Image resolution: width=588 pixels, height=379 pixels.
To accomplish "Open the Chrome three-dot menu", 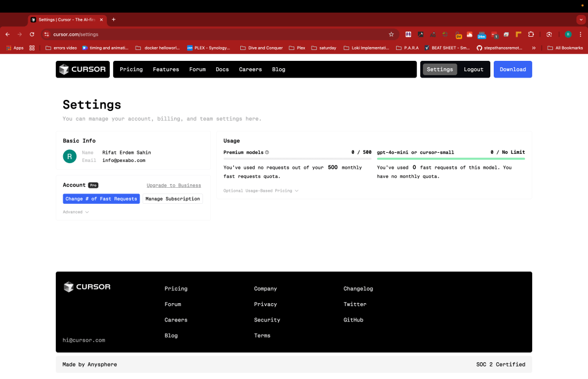I will [581, 34].
